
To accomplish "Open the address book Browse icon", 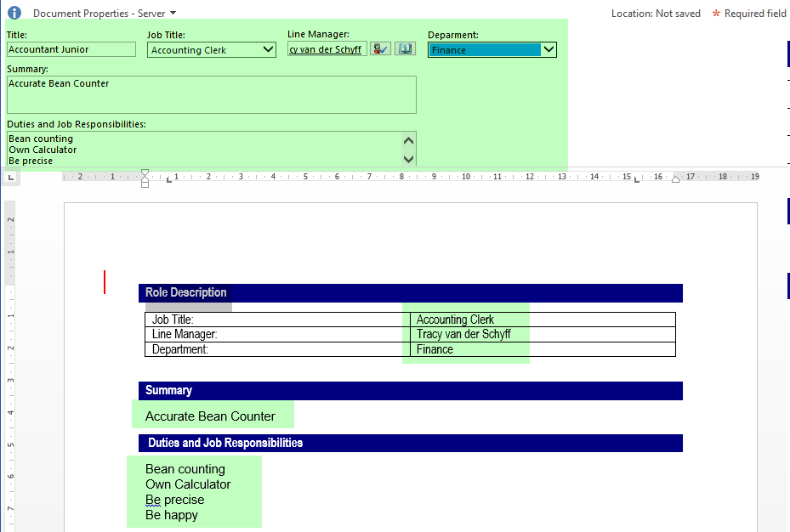I will (405, 49).
